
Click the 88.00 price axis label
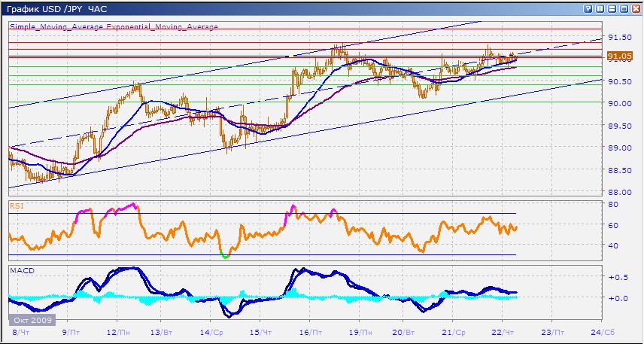[619, 192]
